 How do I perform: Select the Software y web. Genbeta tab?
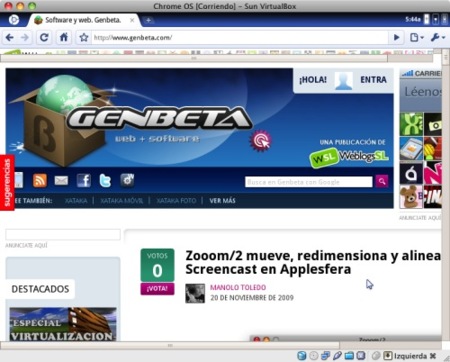pyautogui.click(x=82, y=20)
